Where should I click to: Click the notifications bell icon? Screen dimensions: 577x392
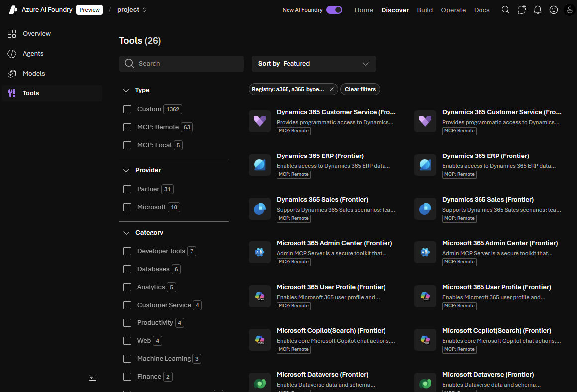coord(538,9)
